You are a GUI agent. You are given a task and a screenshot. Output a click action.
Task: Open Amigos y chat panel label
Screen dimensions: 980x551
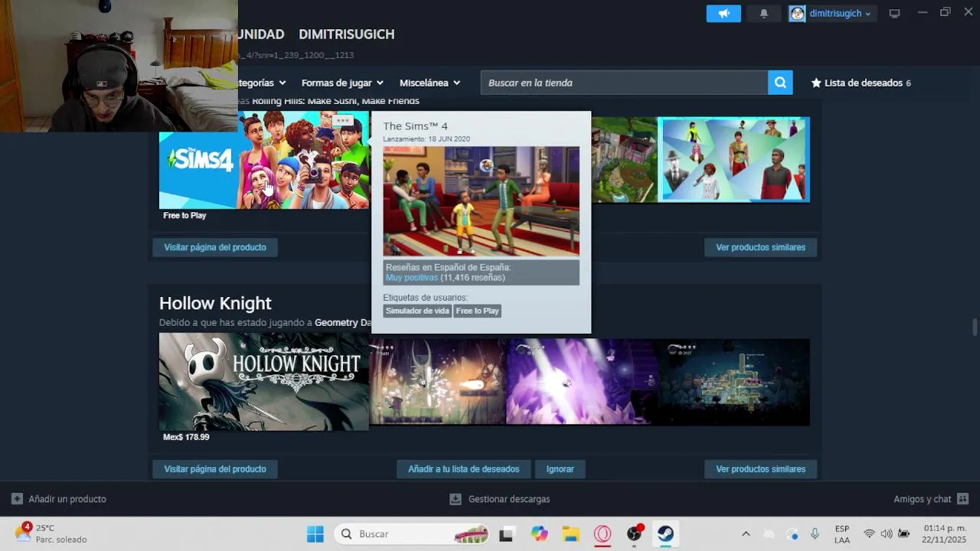coord(923,499)
